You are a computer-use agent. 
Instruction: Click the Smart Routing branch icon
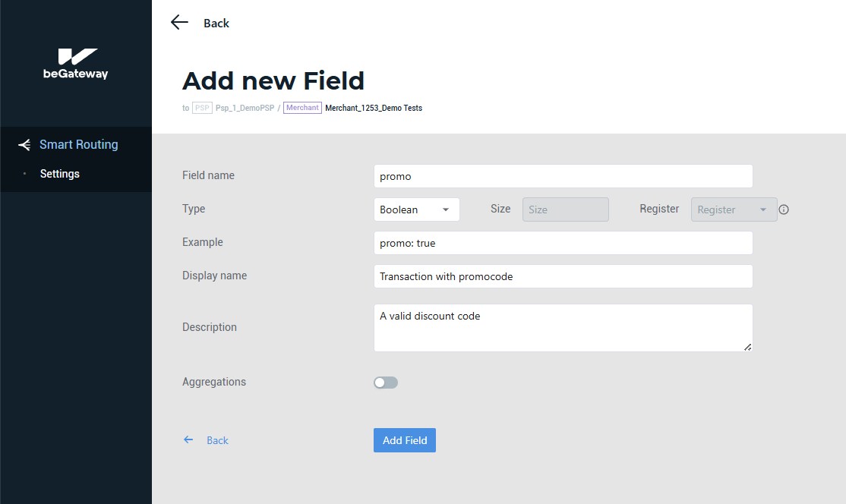(24, 145)
